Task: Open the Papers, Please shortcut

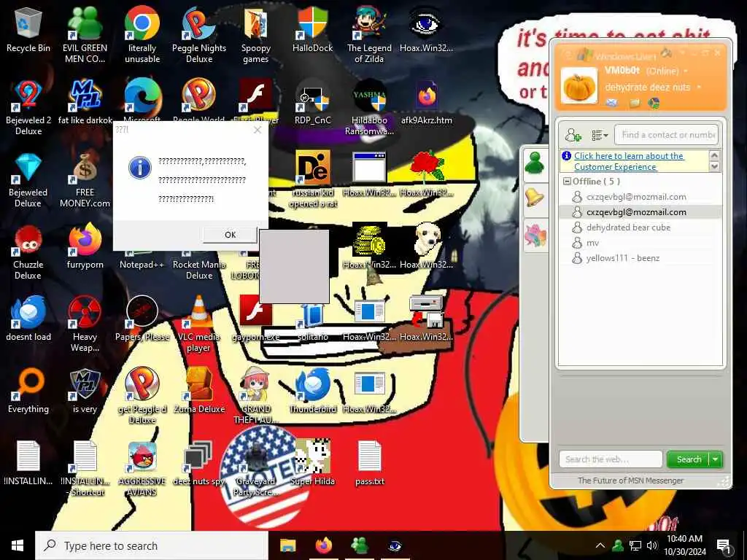Action: pyautogui.click(x=142, y=319)
